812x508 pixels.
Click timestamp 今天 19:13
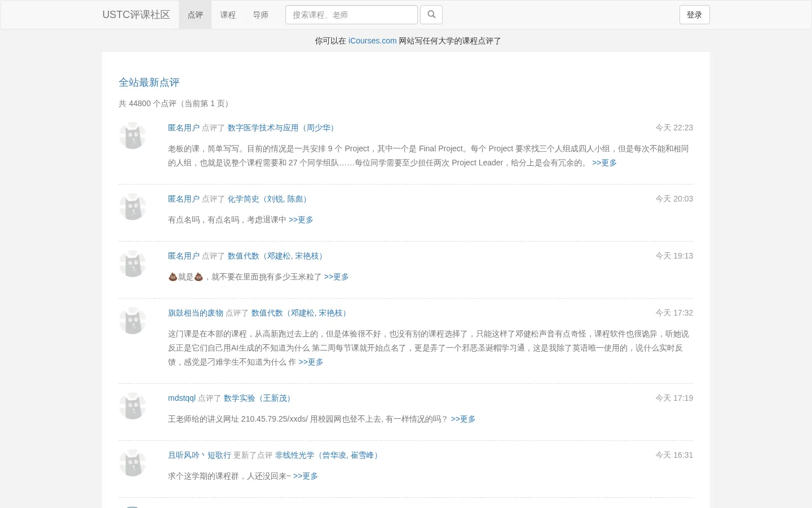(x=674, y=256)
